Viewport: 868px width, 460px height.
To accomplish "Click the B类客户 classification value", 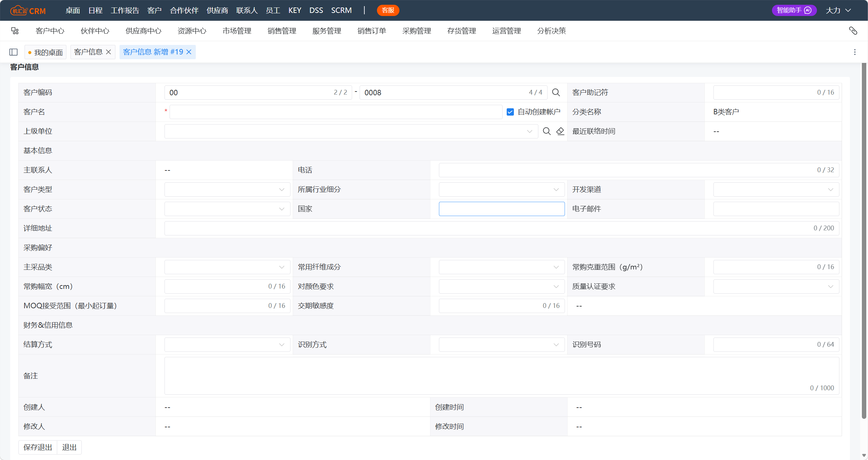I will point(726,112).
